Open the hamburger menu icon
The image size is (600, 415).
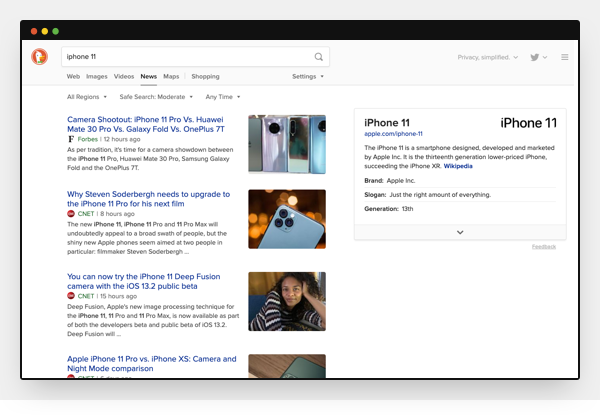pos(564,57)
